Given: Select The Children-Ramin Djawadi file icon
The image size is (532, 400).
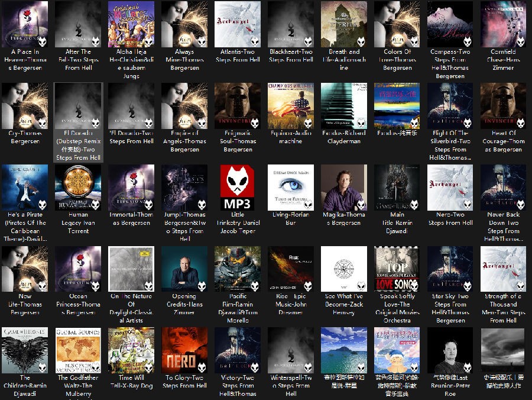Looking at the screenshot, I should coord(25,350).
